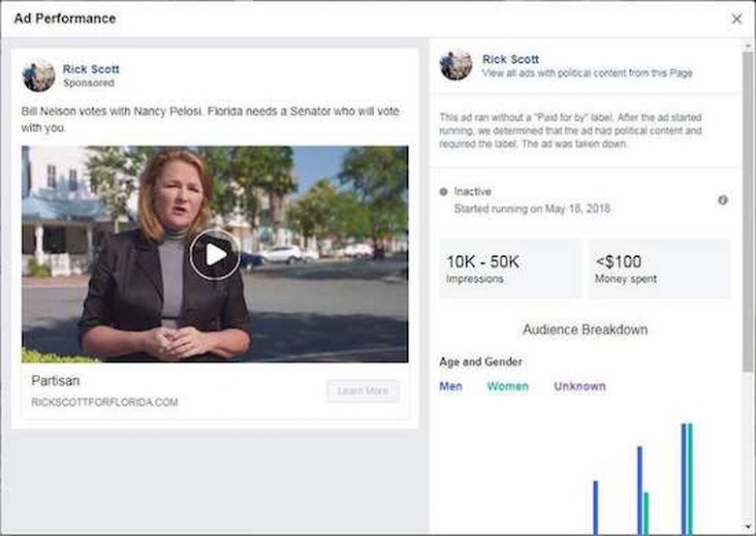
Task: Open Rick Scott name link in right panel
Action: (511, 59)
